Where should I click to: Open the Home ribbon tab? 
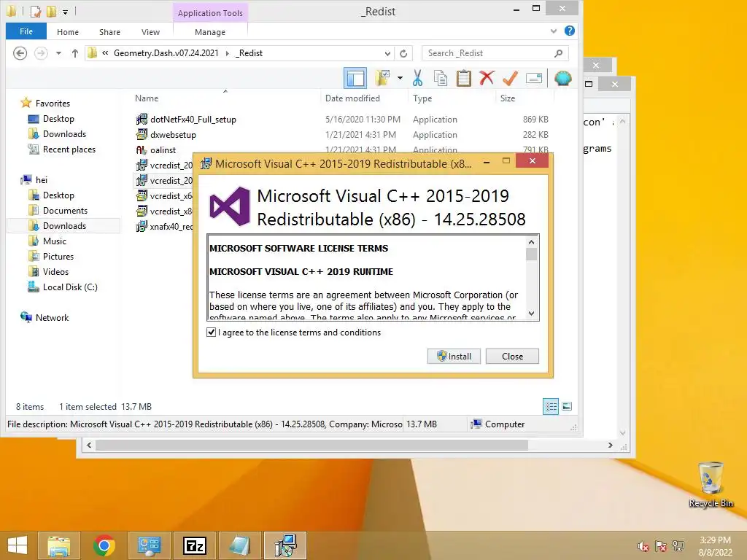click(x=68, y=32)
